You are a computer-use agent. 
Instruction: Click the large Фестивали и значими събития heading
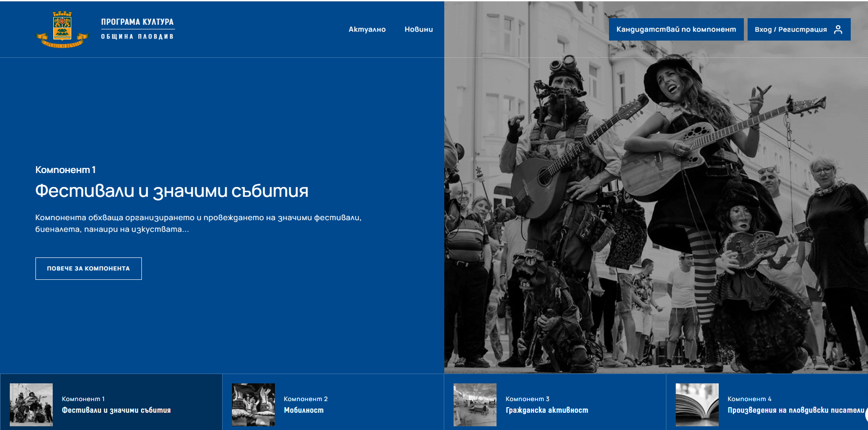172,191
